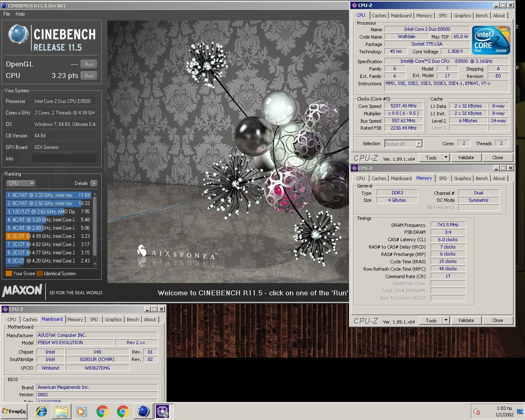Click the ranking list scroll down arrow

tap(95, 264)
